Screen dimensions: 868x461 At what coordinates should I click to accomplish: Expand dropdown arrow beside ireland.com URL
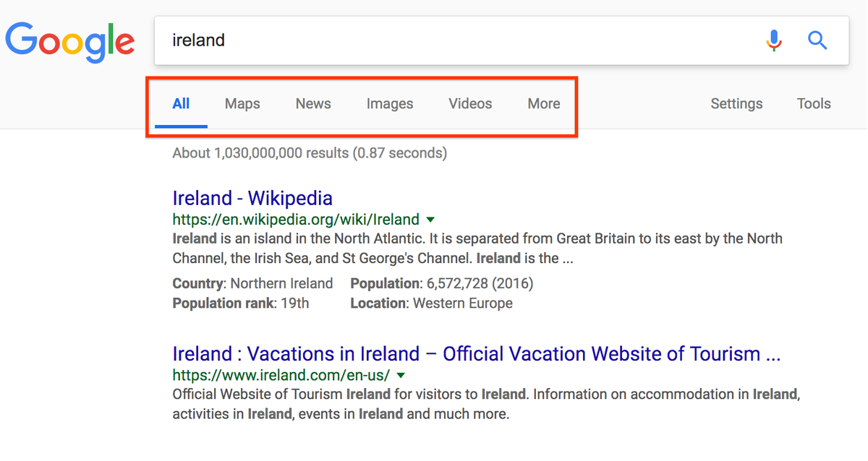pos(401,375)
